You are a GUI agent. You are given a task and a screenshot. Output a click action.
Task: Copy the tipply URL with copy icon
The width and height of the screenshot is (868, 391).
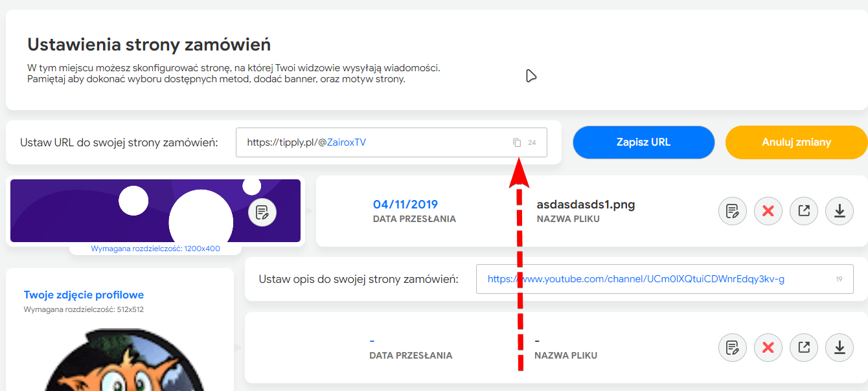(517, 142)
